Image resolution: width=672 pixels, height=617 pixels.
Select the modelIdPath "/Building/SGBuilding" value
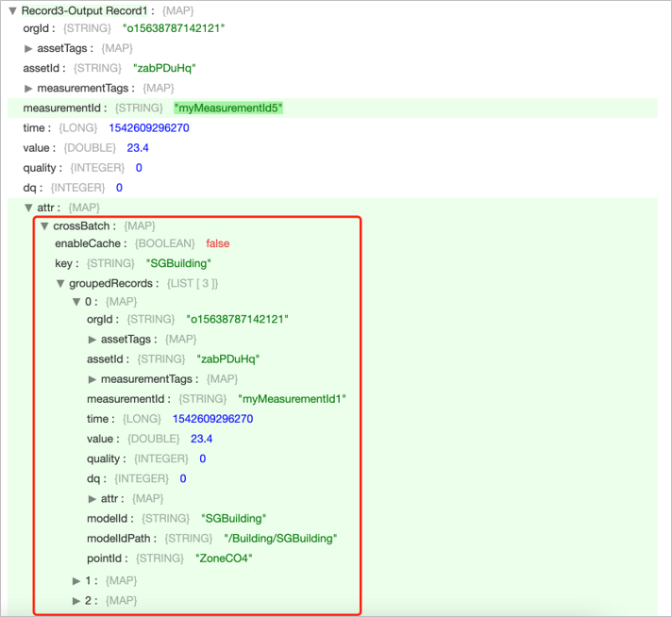point(280,539)
